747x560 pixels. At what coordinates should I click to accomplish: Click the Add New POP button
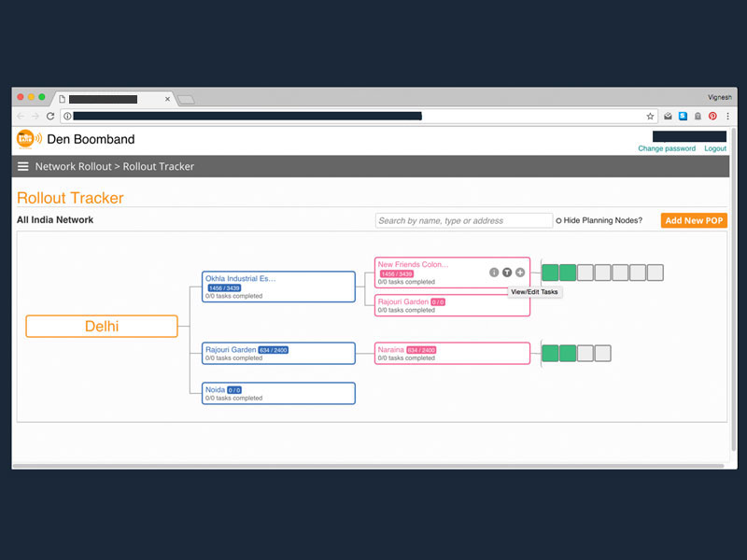pos(694,220)
